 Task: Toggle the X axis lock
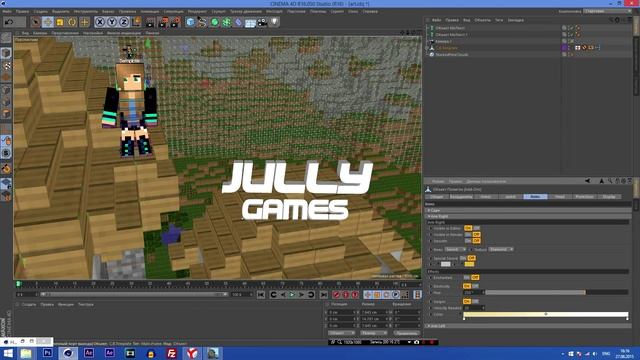(x=100, y=22)
